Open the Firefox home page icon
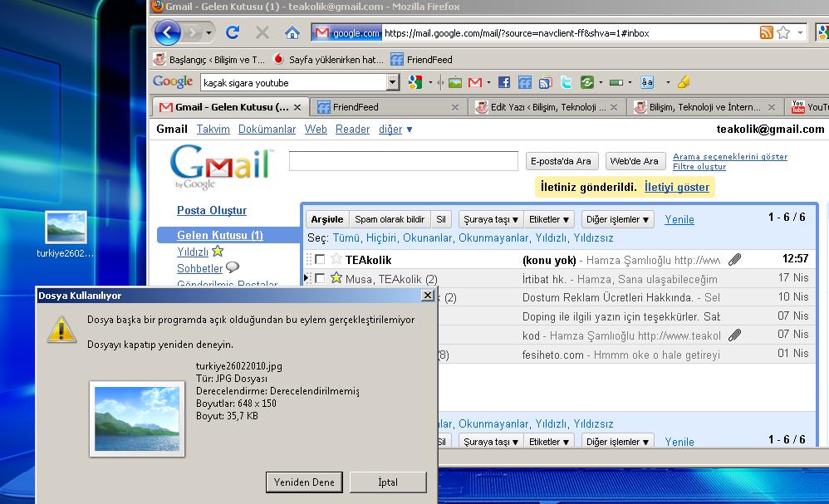829x504 pixels. (292, 32)
